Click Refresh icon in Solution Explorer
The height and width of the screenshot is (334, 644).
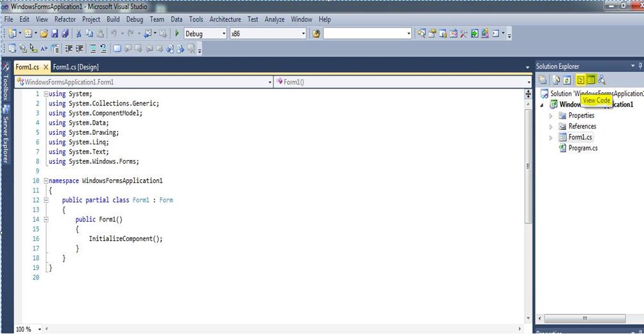pos(566,80)
